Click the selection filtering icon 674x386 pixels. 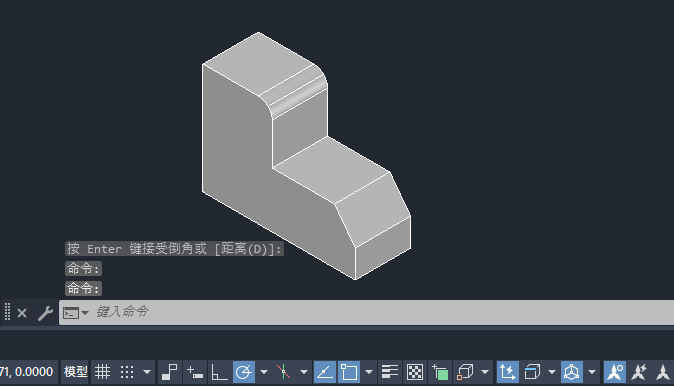[x=532, y=372]
